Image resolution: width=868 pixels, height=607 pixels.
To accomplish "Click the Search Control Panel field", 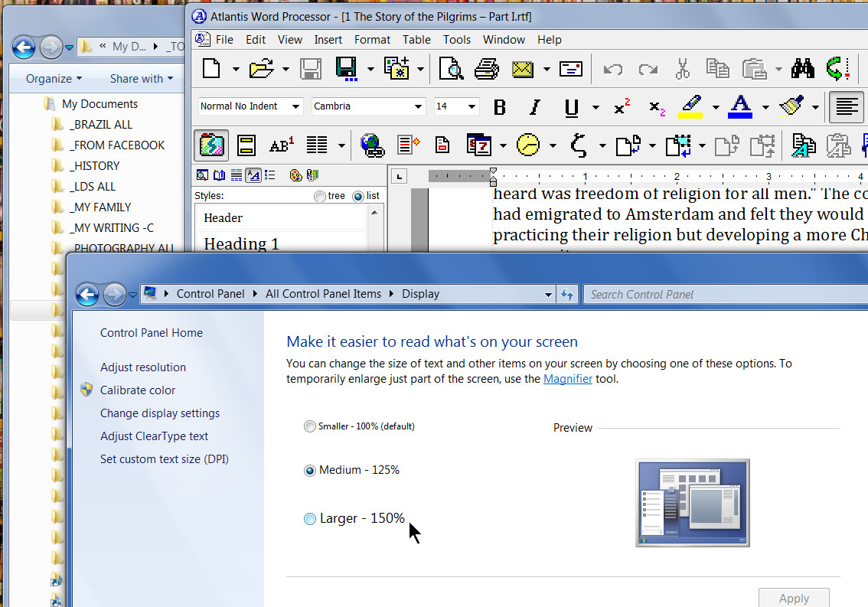I will pyautogui.click(x=726, y=295).
